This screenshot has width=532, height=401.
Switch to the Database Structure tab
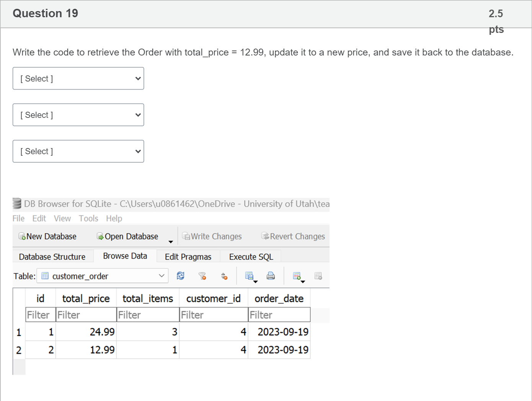[52, 257]
